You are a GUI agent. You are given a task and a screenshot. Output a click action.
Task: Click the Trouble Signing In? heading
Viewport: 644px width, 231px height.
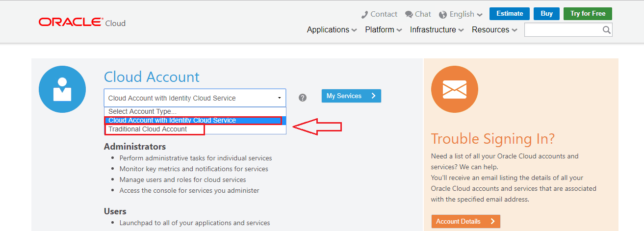point(493,139)
